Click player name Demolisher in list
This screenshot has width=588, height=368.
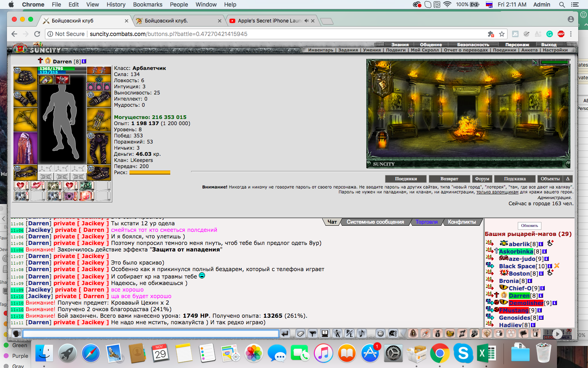pyautogui.click(x=526, y=303)
